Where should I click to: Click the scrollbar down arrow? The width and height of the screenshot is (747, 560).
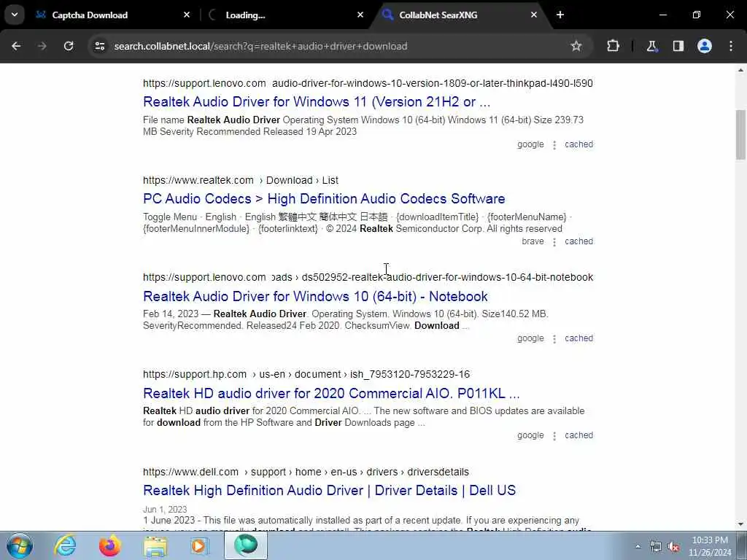(740, 524)
